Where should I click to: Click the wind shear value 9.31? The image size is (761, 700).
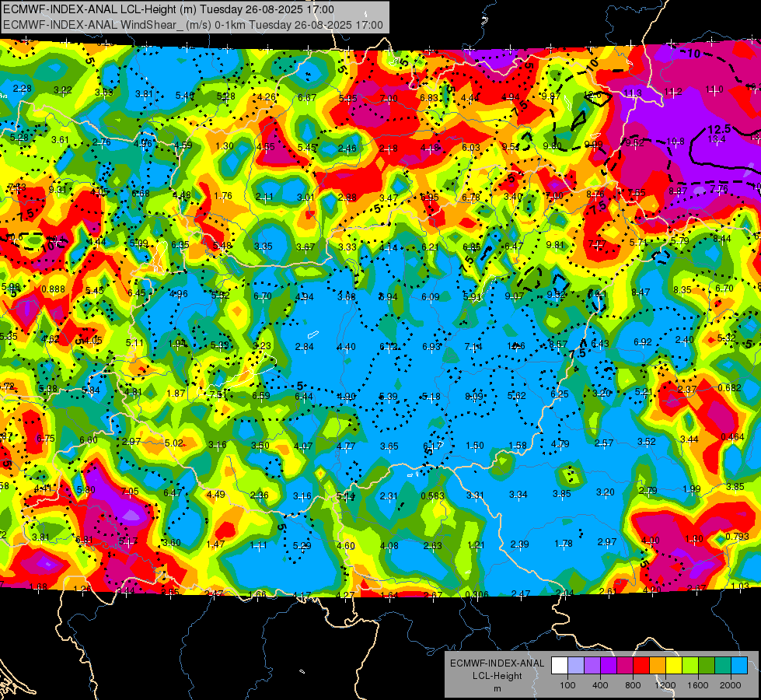[58, 190]
